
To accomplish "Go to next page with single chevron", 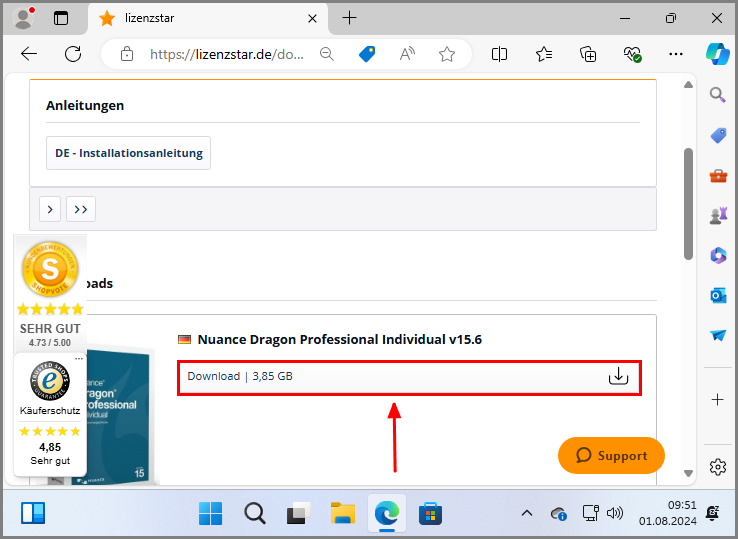I will [x=50, y=209].
